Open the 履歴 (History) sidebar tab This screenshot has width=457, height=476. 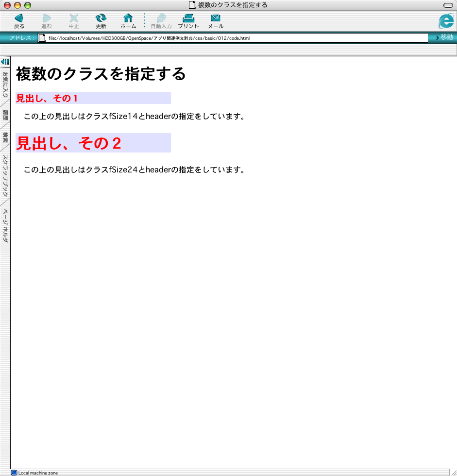(x=5, y=115)
